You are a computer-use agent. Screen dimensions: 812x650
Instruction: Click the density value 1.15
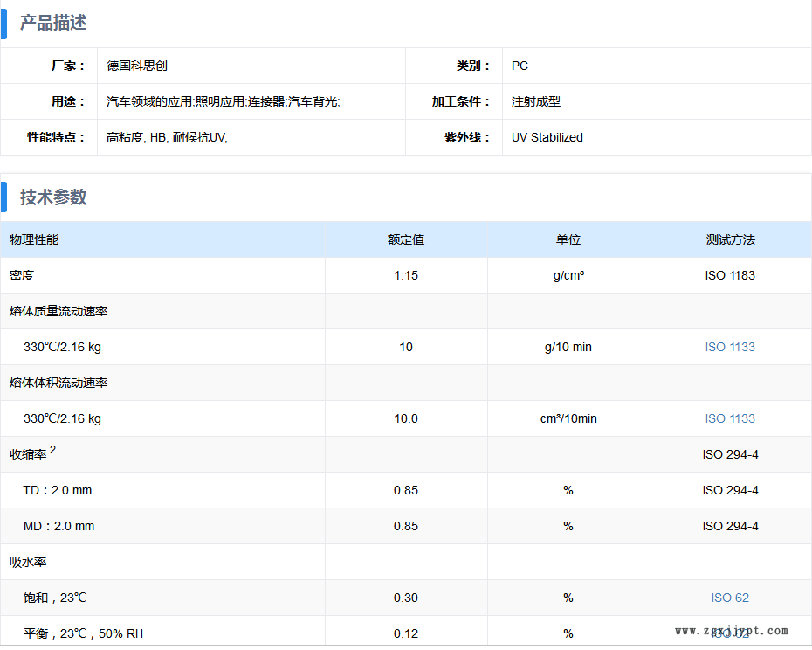pos(406,275)
